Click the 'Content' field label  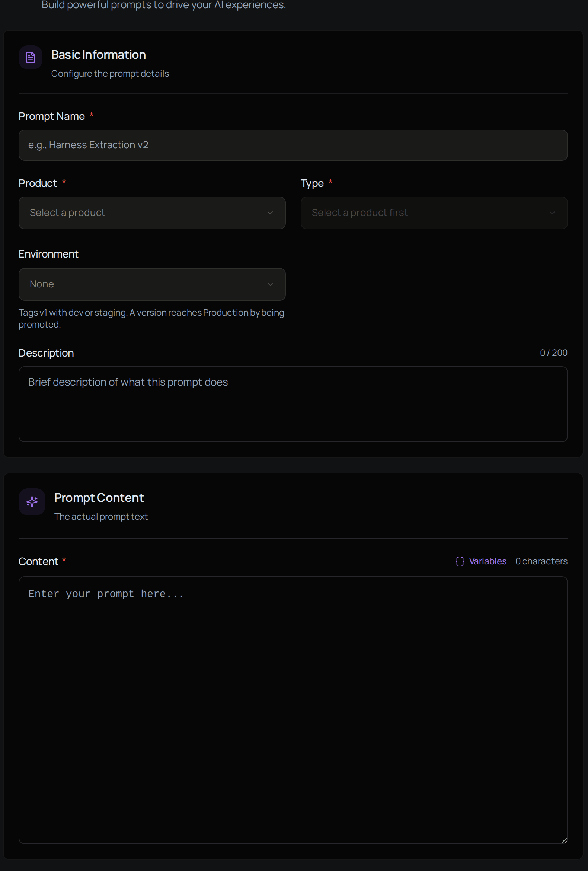coord(38,561)
